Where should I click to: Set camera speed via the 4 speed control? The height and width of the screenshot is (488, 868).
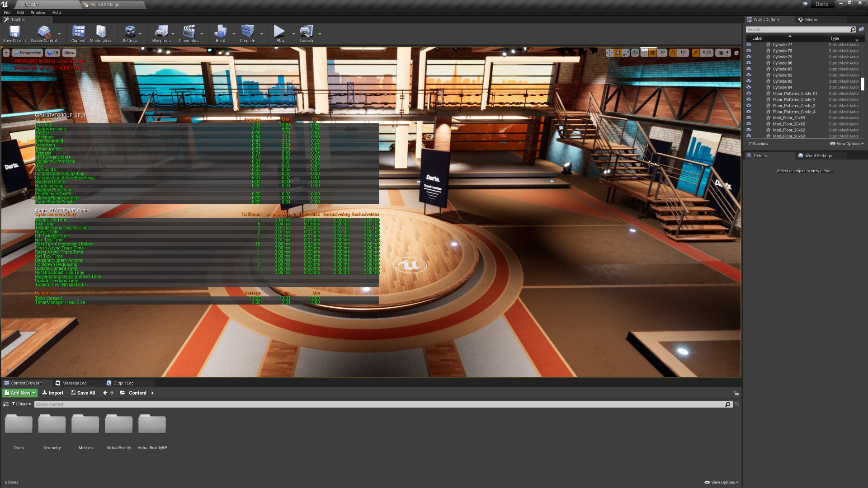726,53
